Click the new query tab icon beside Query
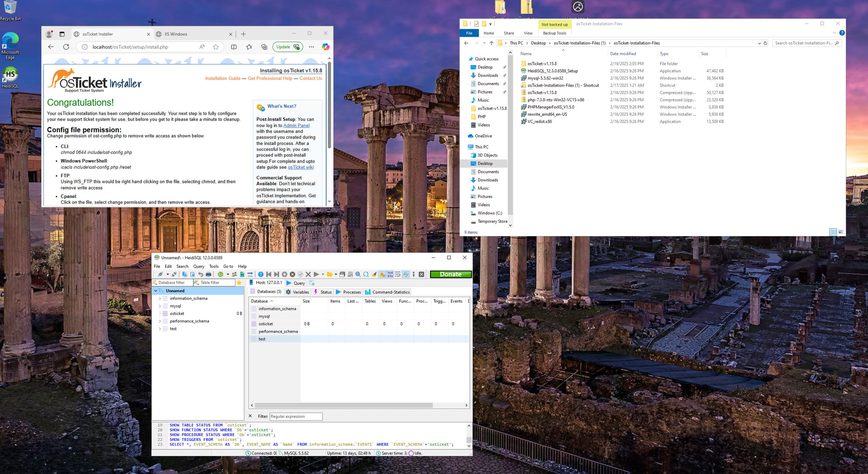 (x=312, y=283)
